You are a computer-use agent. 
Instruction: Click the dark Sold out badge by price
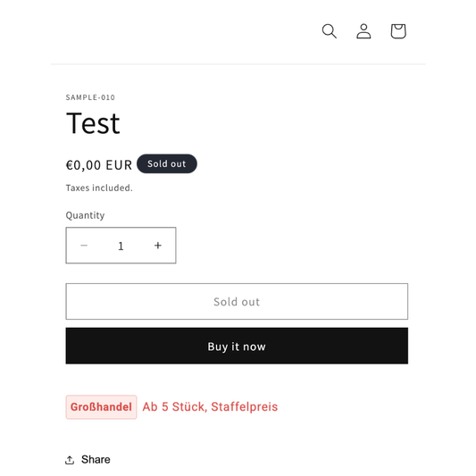pyautogui.click(x=167, y=163)
